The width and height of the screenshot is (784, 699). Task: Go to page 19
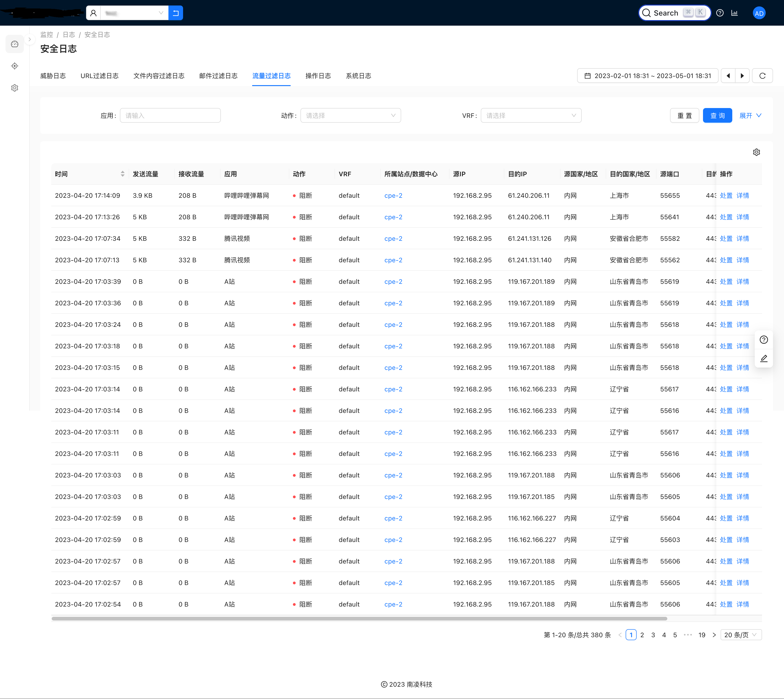coord(702,635)
